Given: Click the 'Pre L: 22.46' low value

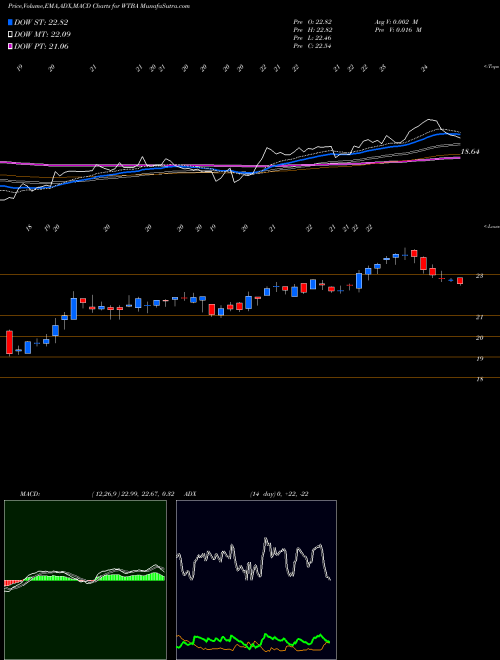Looking at the screenshot, I should point(313,38).
